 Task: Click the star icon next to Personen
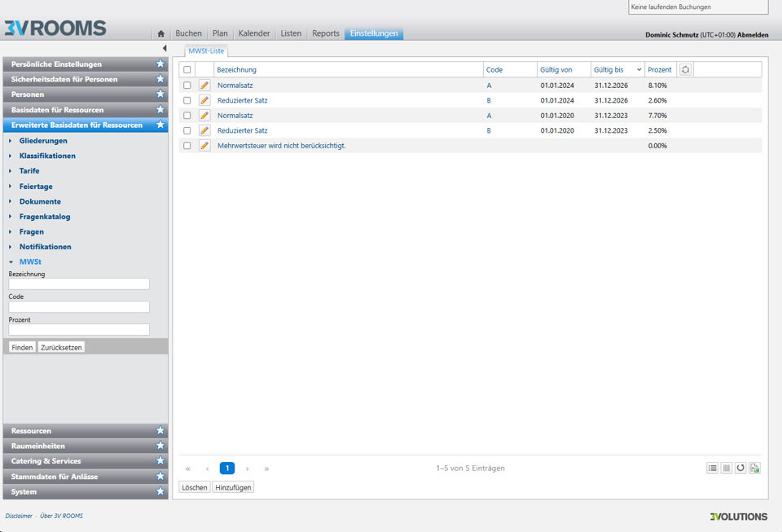pyautogui.click(x=160, y=95)
